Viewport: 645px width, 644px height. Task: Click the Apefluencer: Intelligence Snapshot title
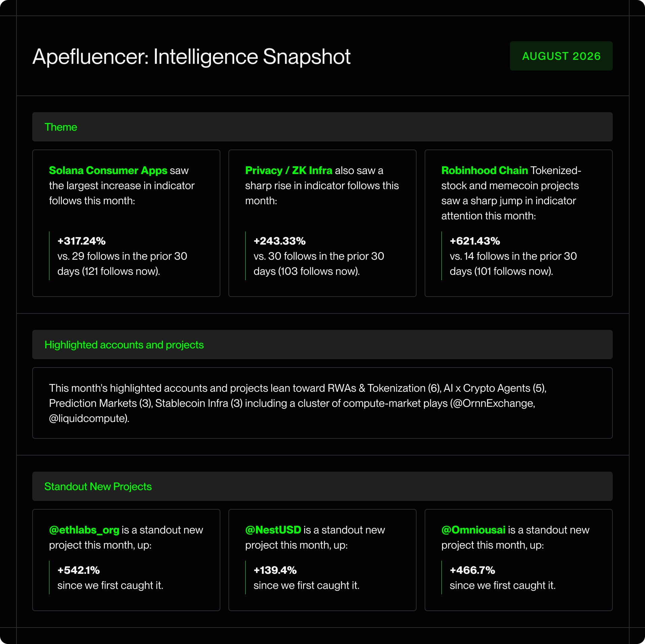[191, 56]
